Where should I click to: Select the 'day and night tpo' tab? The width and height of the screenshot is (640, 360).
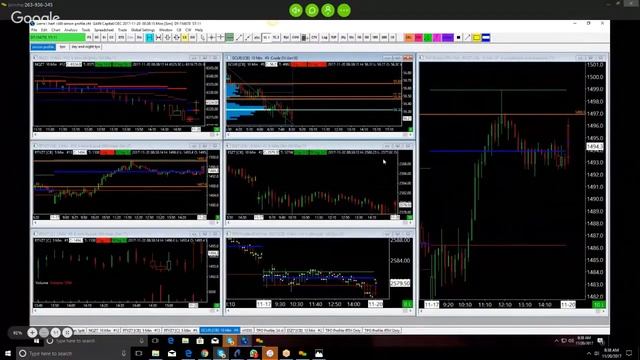tap(86, 47)
